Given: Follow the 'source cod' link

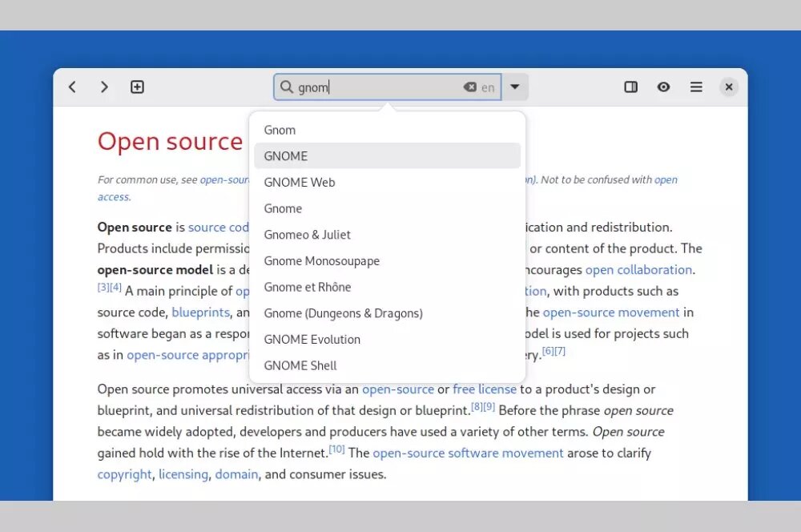Looking at the screenshot, I should click(218, 228).
